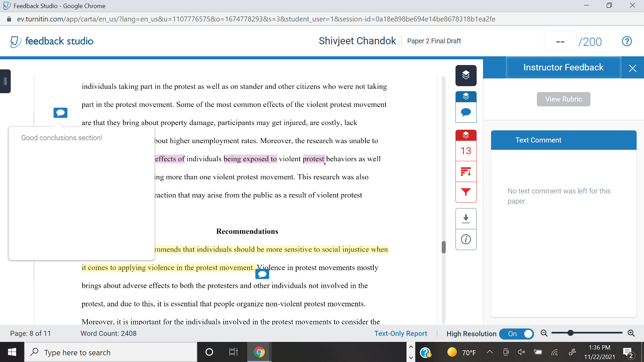The image size is (644, 362).
Task: Open the comment bubble in Recommendations paragraph
Action: pyautogui.click(x=262, y=274)
